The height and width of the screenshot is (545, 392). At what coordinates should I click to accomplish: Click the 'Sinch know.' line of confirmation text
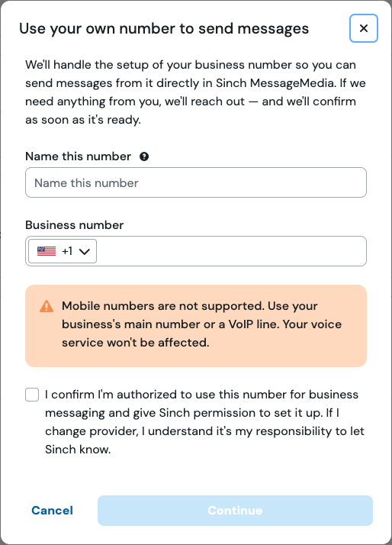[78, 450]
